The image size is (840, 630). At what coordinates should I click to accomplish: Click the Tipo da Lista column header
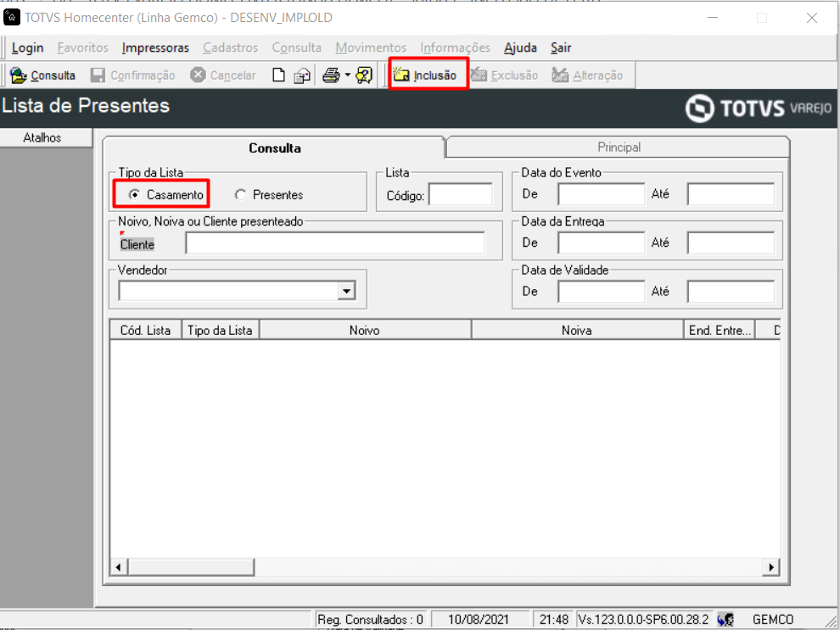220,330
